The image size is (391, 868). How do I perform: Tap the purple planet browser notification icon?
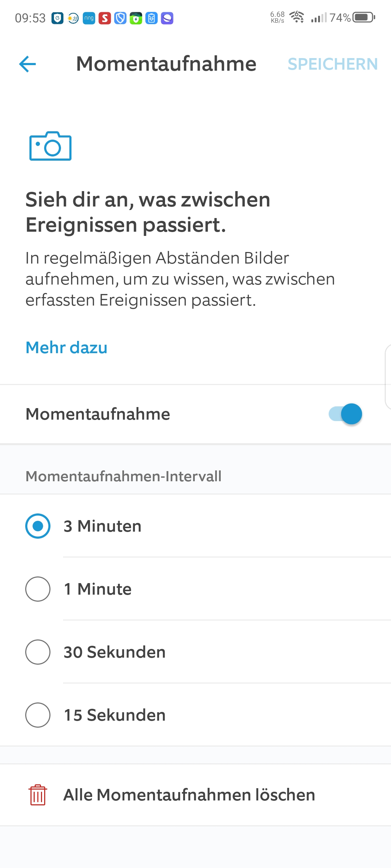pyautogui.click(x=167, y=18)
